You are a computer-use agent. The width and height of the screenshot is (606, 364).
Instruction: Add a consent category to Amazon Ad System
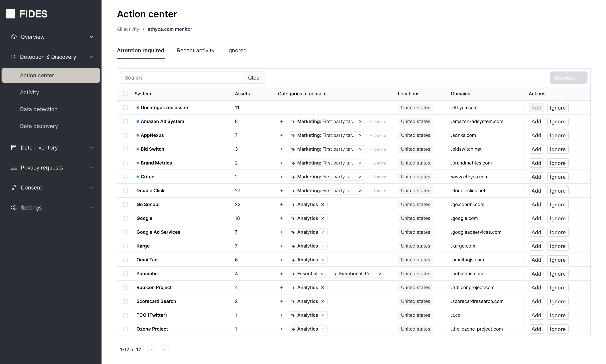(281, 121)
